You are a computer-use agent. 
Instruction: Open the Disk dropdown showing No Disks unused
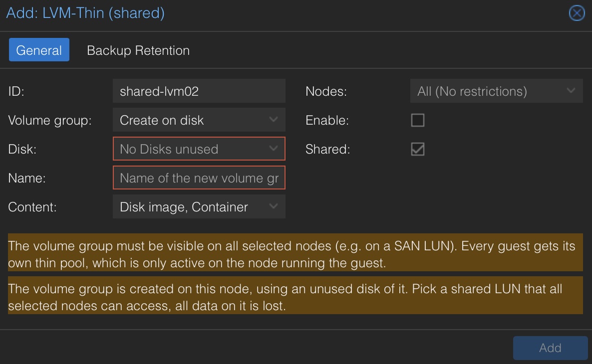199,149
